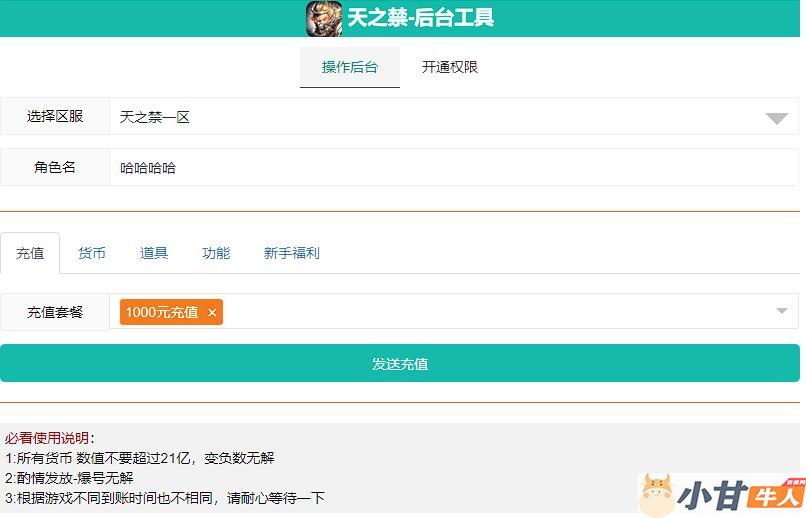Click the 选择区服 field label

pyautogui.click(x=55, y=117)
